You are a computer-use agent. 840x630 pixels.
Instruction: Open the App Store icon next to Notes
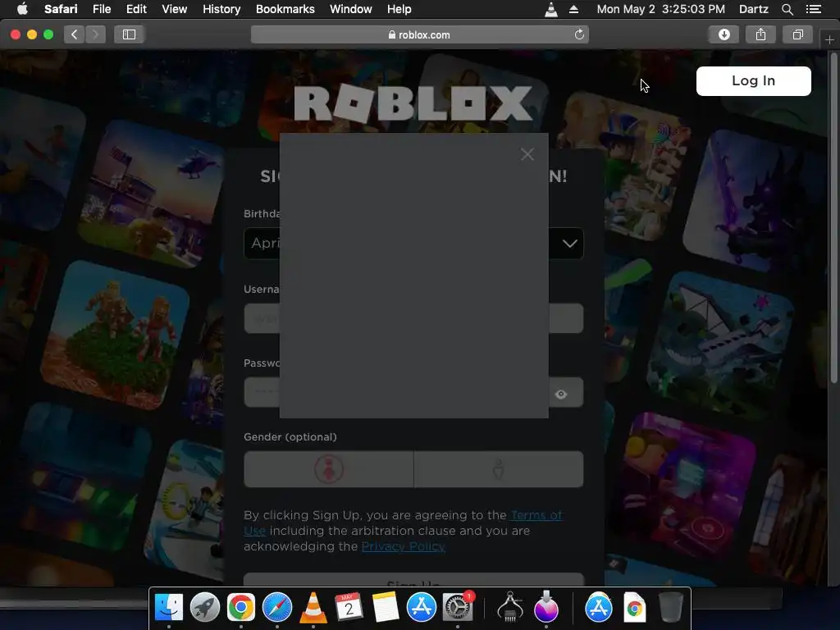(421, 608)
